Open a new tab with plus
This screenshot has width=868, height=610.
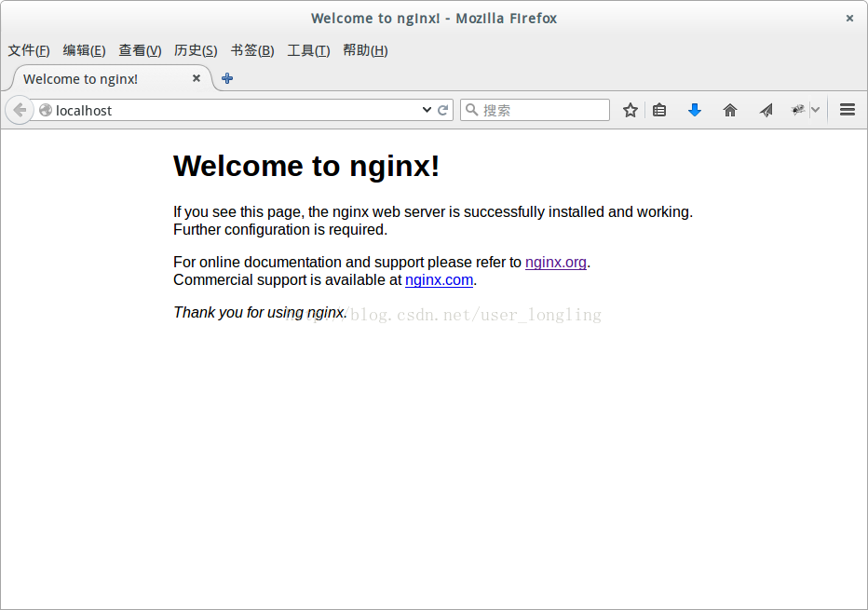tap(227, 78)
